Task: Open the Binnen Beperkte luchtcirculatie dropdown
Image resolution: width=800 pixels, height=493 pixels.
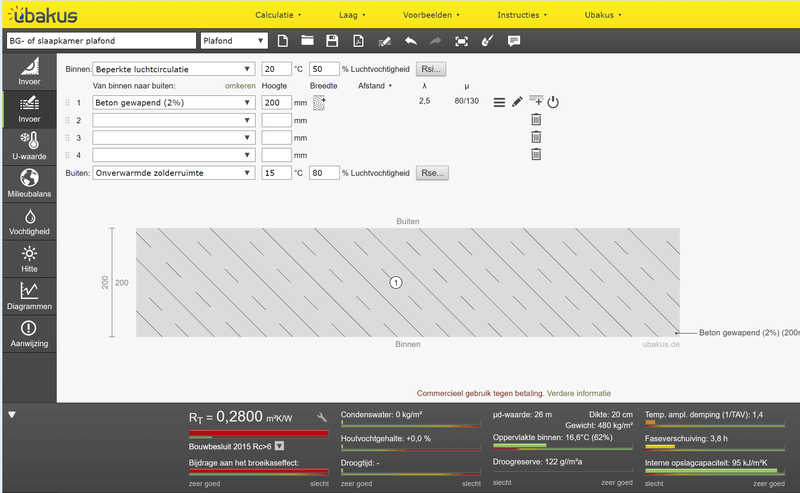Action: click(x=173, y=69)
